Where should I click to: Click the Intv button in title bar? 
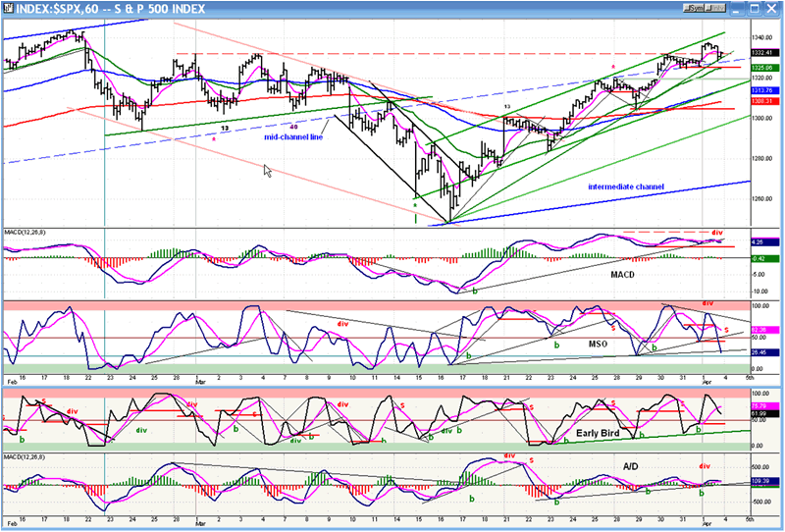716,9
